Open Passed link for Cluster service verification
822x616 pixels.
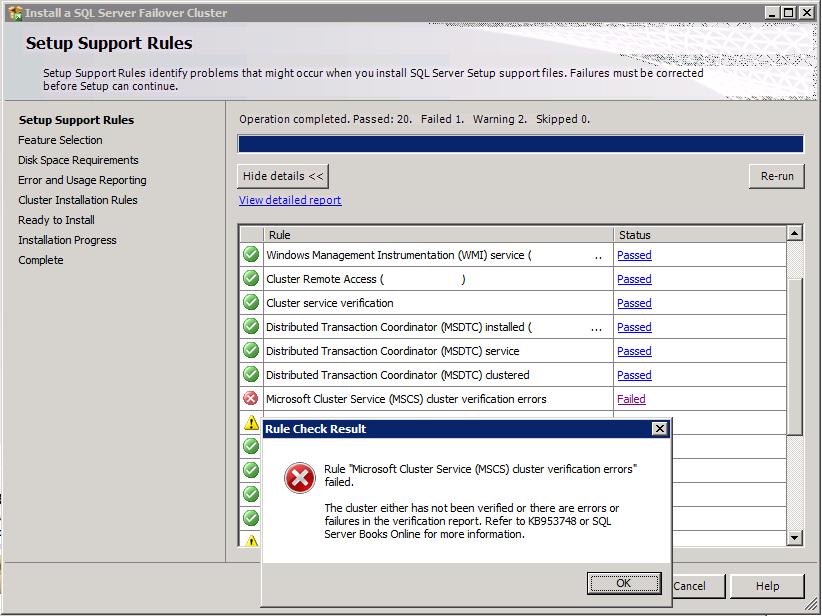pyautogui.click(x=634, y=303)
